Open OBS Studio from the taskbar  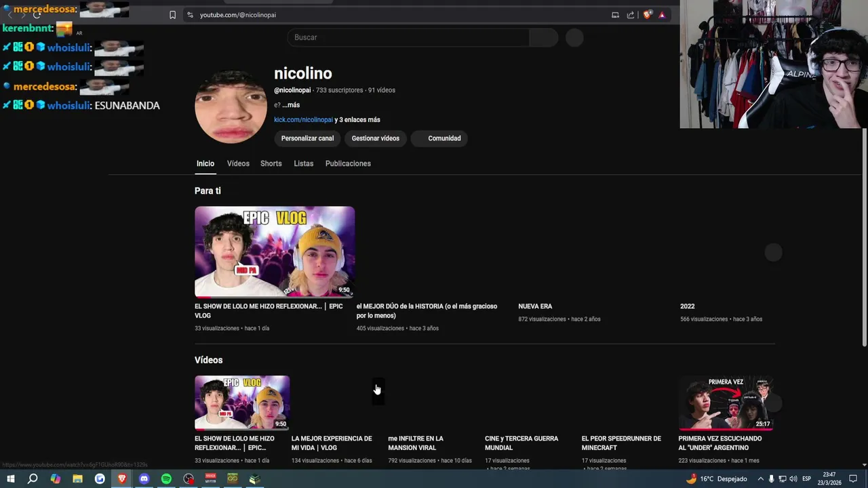point(189,479)
